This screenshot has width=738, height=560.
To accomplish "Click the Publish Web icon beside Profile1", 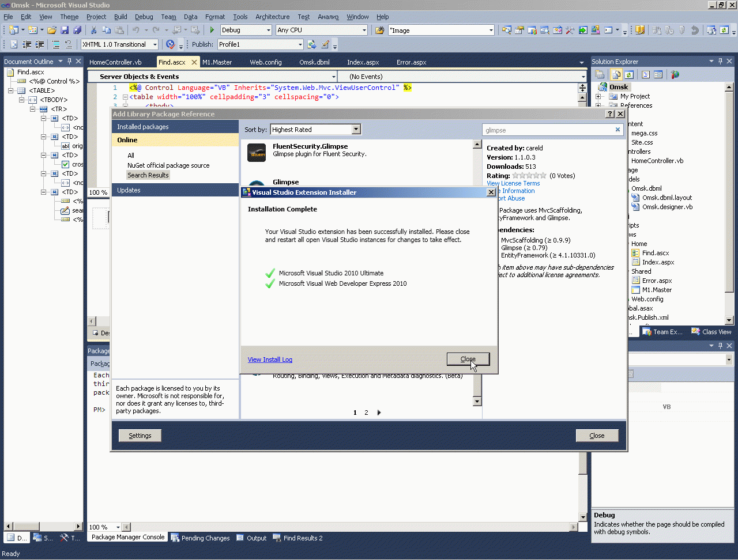I will [312, 44].
